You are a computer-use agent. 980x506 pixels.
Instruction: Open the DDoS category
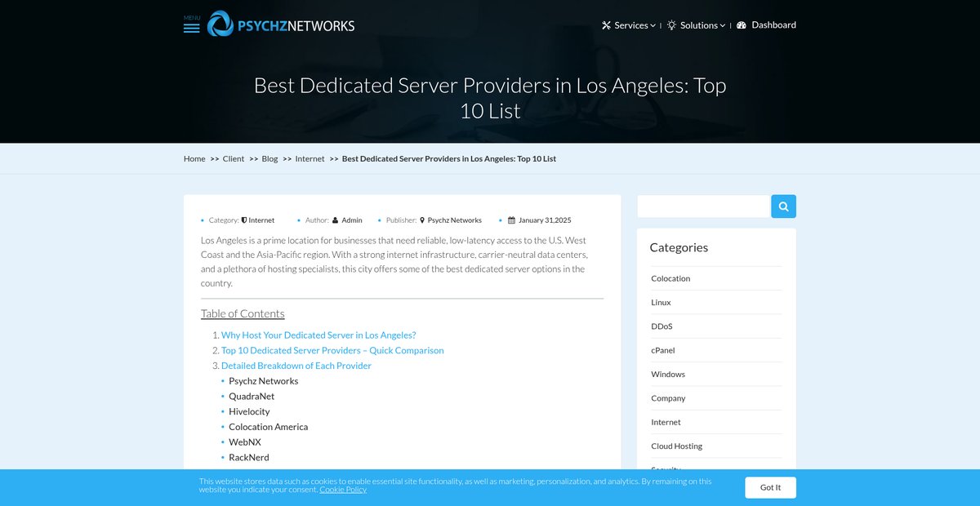tap(661, 326)
